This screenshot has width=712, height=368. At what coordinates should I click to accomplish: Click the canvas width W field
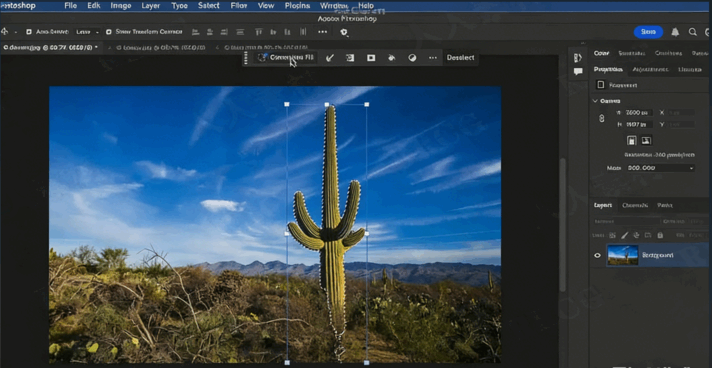[638, 113]
